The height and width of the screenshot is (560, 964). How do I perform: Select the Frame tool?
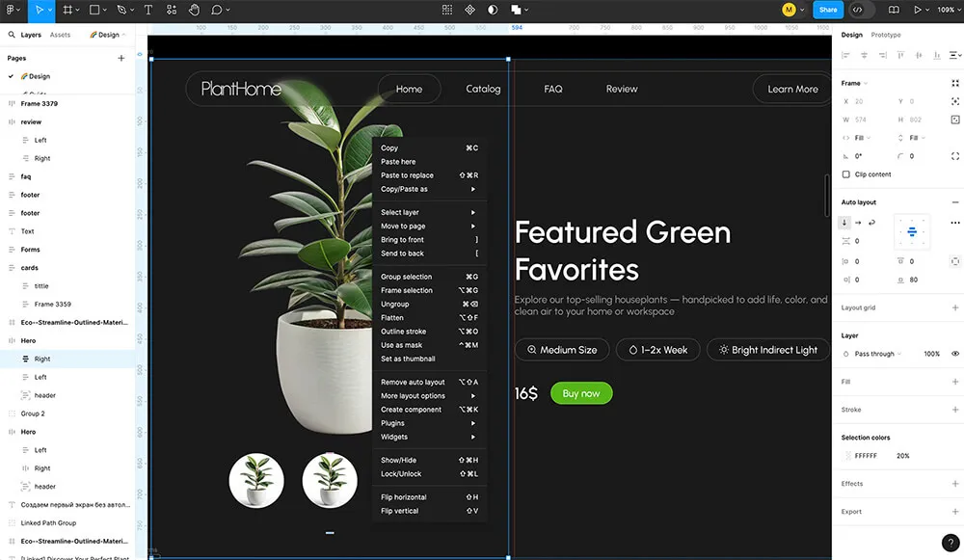67,10
